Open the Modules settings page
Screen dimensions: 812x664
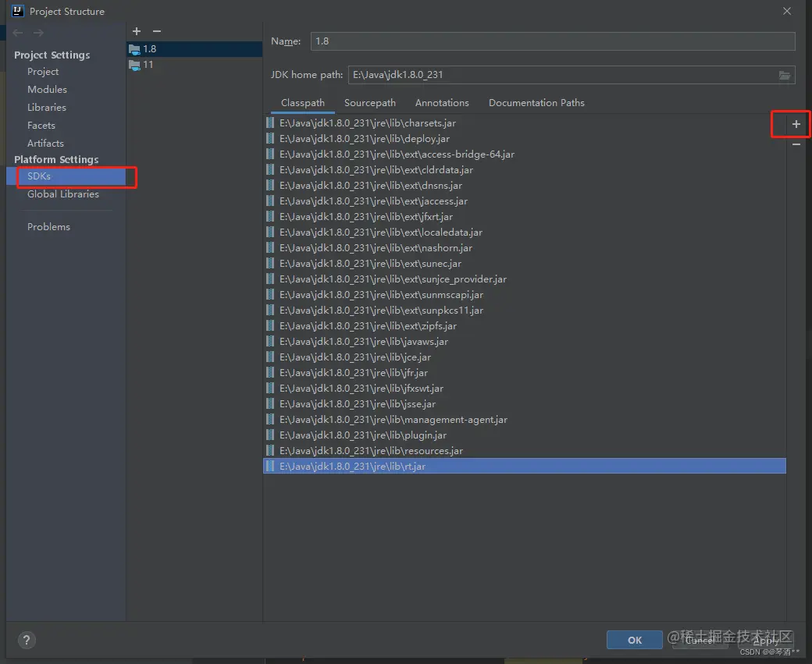pyautogui.click(x=47, y=89)
